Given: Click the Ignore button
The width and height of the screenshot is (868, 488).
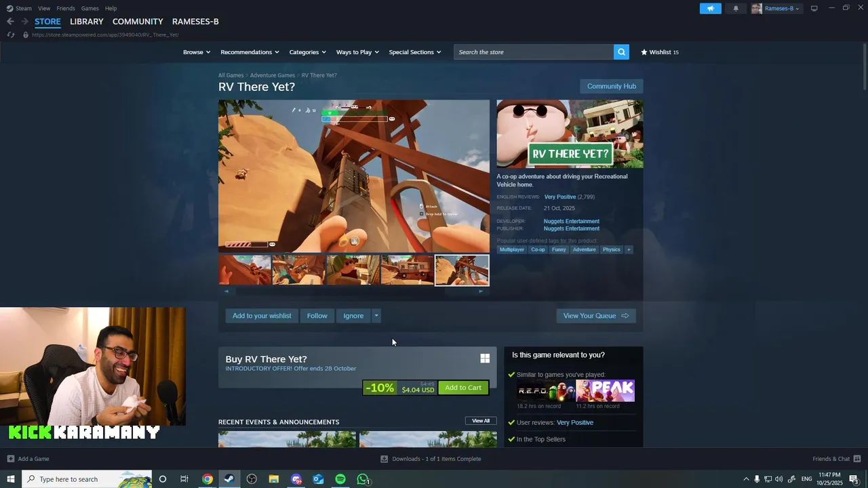Looking at the screenshot, I should click(353, 316).
